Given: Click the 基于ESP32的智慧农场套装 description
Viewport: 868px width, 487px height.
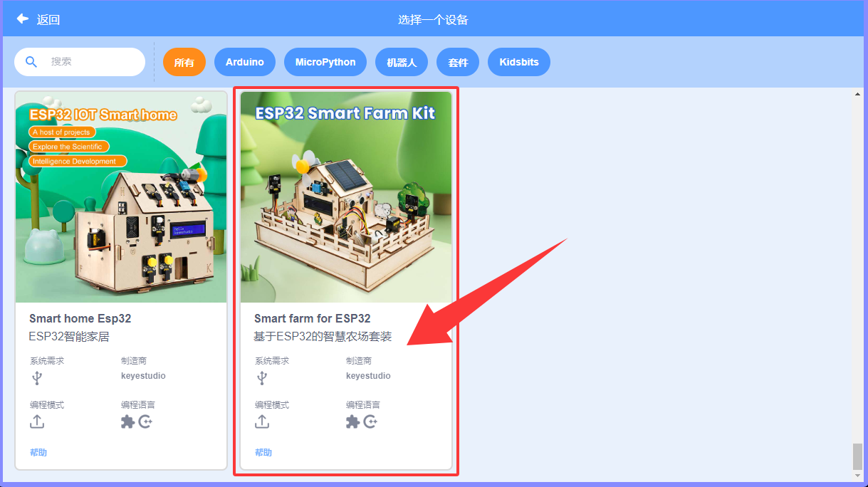Looking at the screenshot, I should (323, 336).
